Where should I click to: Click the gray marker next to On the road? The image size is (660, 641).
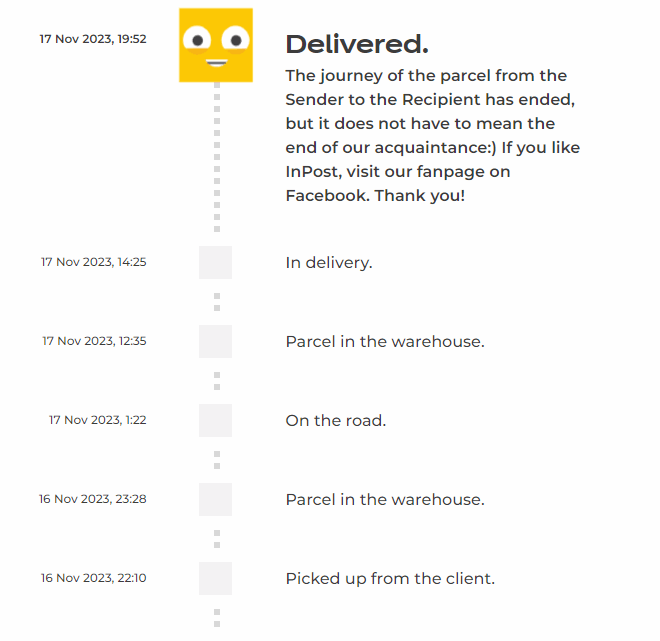tap(215, 420)
